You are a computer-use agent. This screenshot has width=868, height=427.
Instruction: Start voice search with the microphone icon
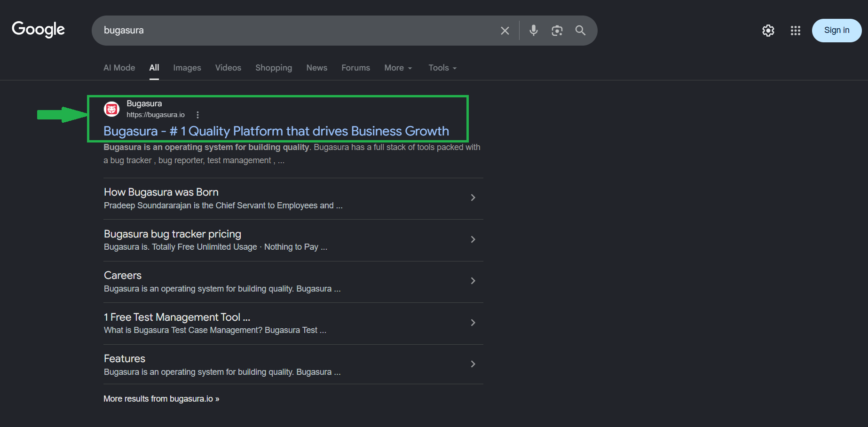[x=533, y=31]
